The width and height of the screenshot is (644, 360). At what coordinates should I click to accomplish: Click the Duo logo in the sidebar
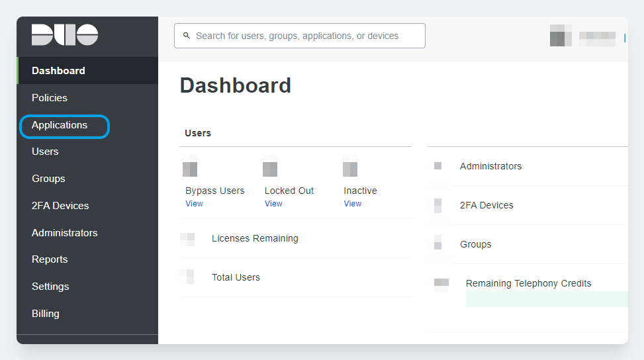[65, 35]
